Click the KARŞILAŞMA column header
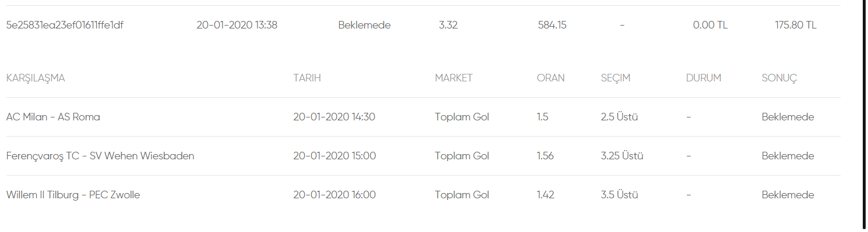 point(36,78)
